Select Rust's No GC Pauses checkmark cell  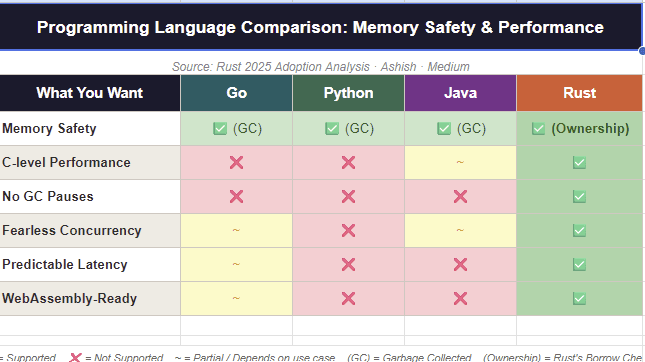[579, 197]
